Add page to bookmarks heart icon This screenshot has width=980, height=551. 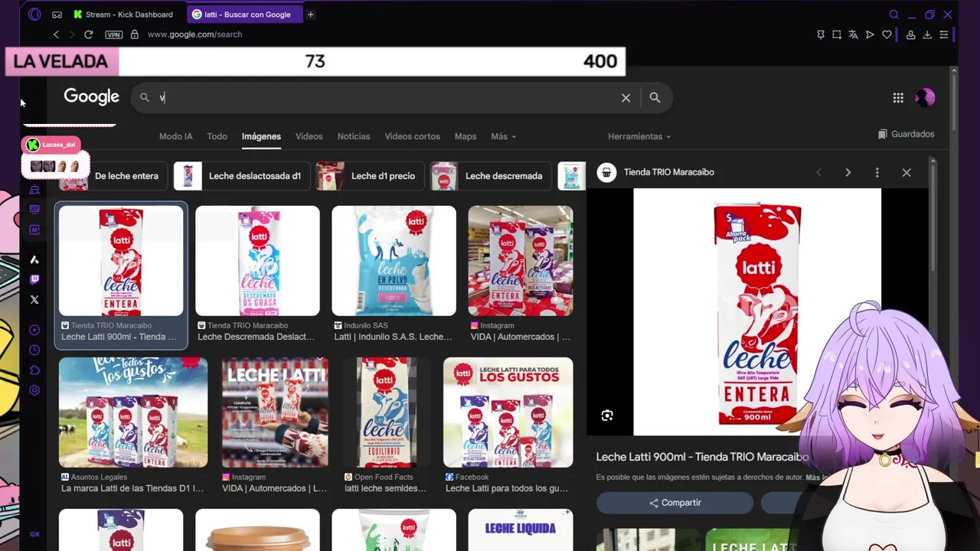(x=887, y=34)
